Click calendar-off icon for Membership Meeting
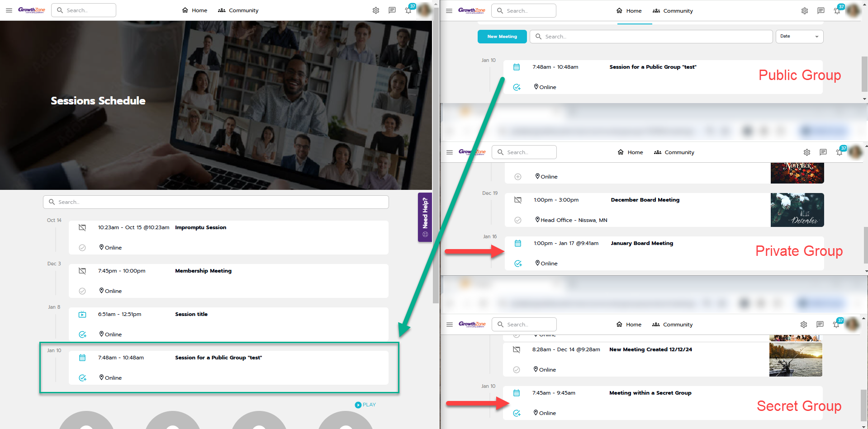 point(82,271)
